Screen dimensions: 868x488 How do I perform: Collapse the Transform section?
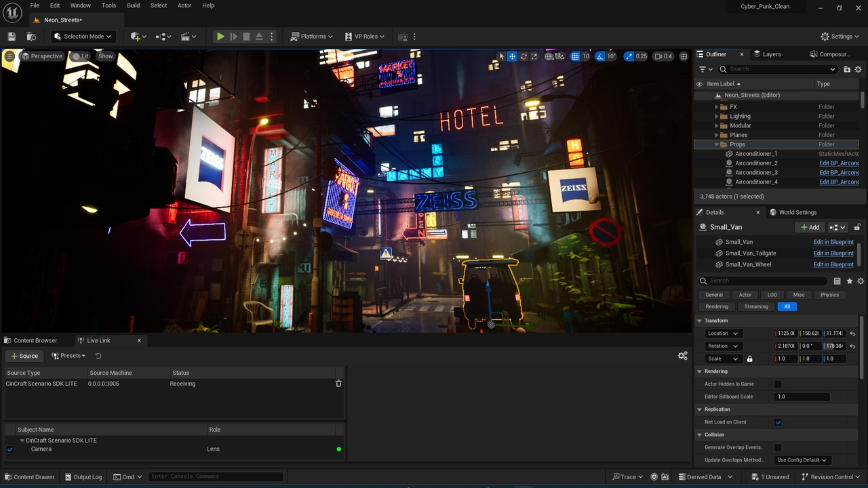click(x=700, y=321)
